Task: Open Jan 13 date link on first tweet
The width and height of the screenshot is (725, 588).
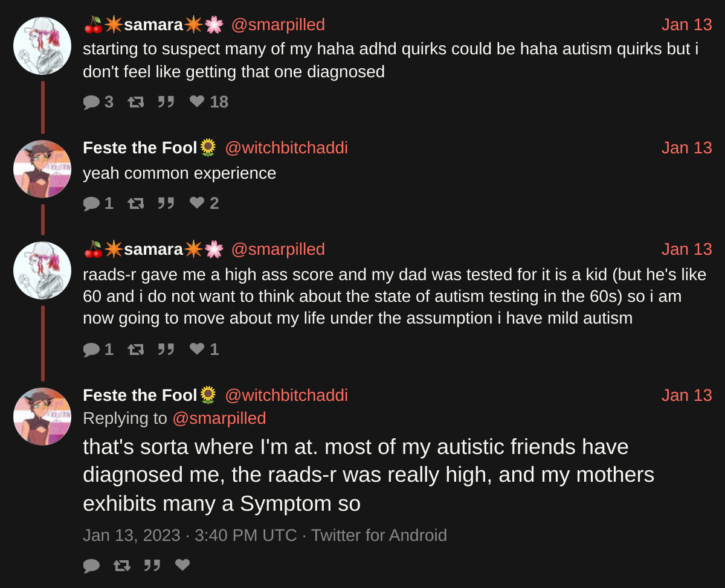Action: click(x=686, y=25)
